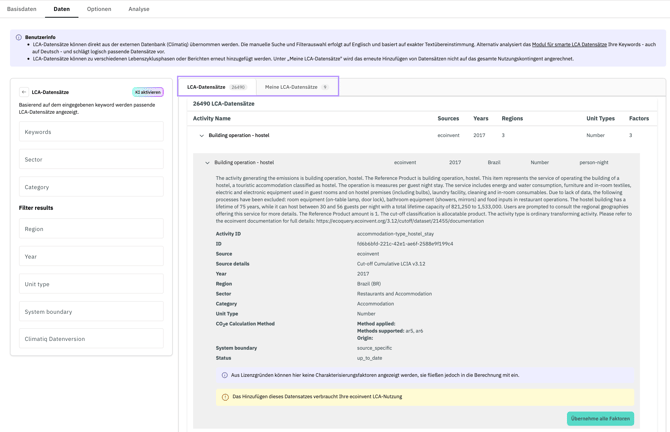This screenshot has height=432, width=670.
Task: Click into the Keywords input field
Action: pyautogui.click(x=91, y=132)
